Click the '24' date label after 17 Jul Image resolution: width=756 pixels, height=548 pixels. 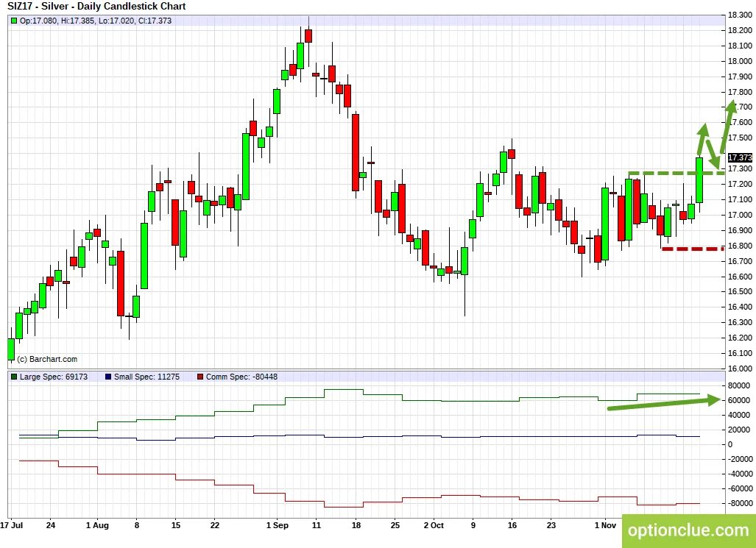tap(51, 525)
